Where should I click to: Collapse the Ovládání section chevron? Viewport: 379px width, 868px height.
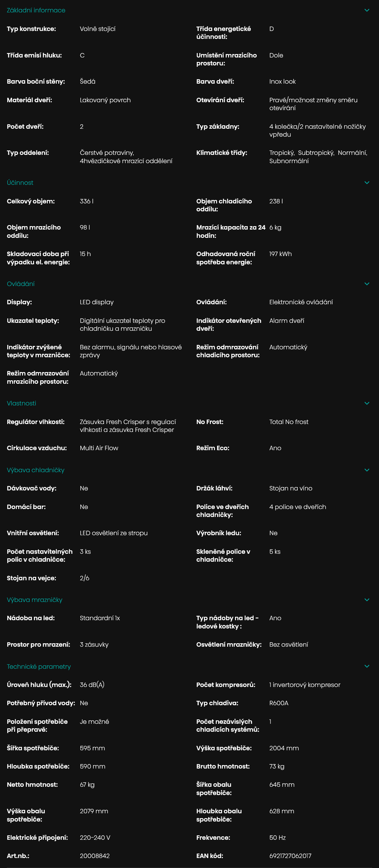[367, 284]
